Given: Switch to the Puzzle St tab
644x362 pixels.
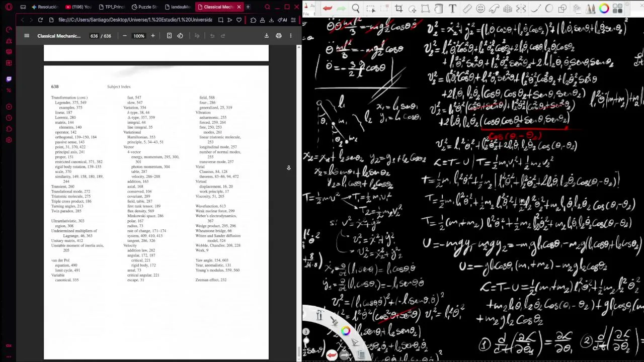Looking at the screenshot, I should [144, 7].
